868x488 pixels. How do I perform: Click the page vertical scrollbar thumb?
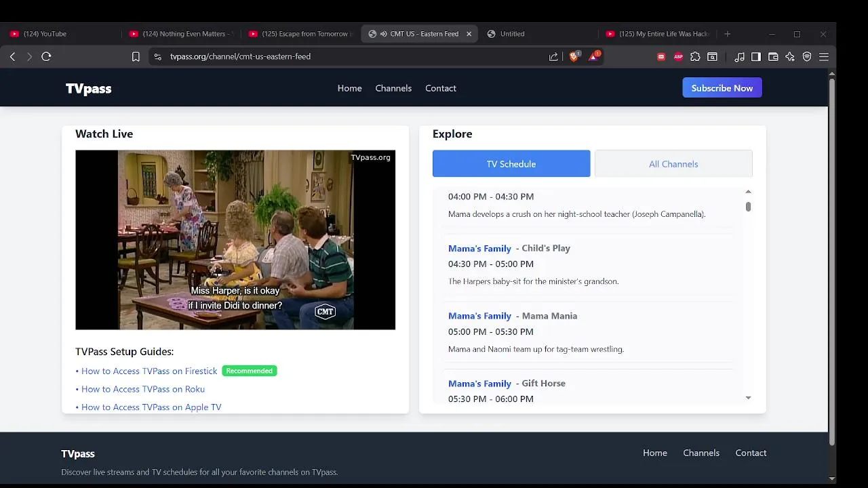tap(831, 262)
